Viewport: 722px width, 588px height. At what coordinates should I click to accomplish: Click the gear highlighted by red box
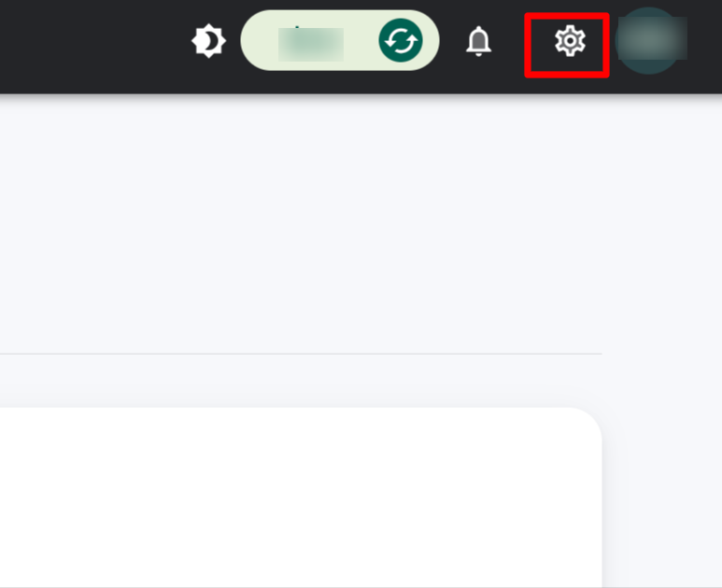pos(570,41)
